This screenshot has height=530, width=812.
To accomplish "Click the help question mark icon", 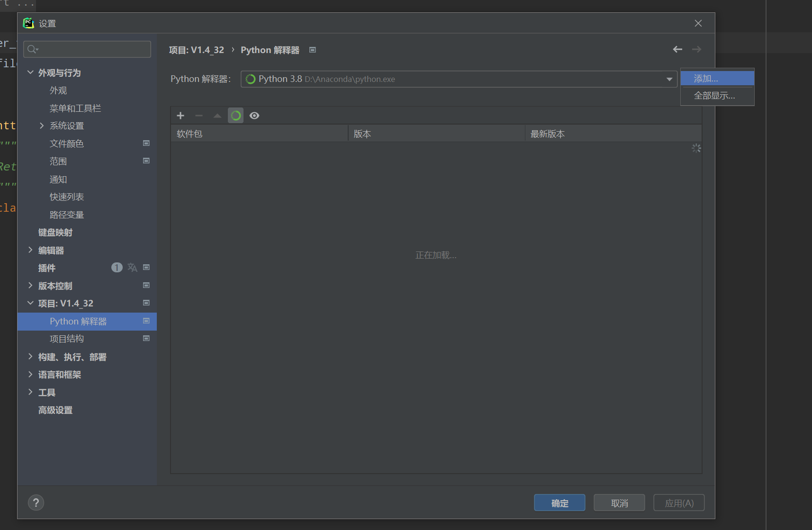I will 36,503.
